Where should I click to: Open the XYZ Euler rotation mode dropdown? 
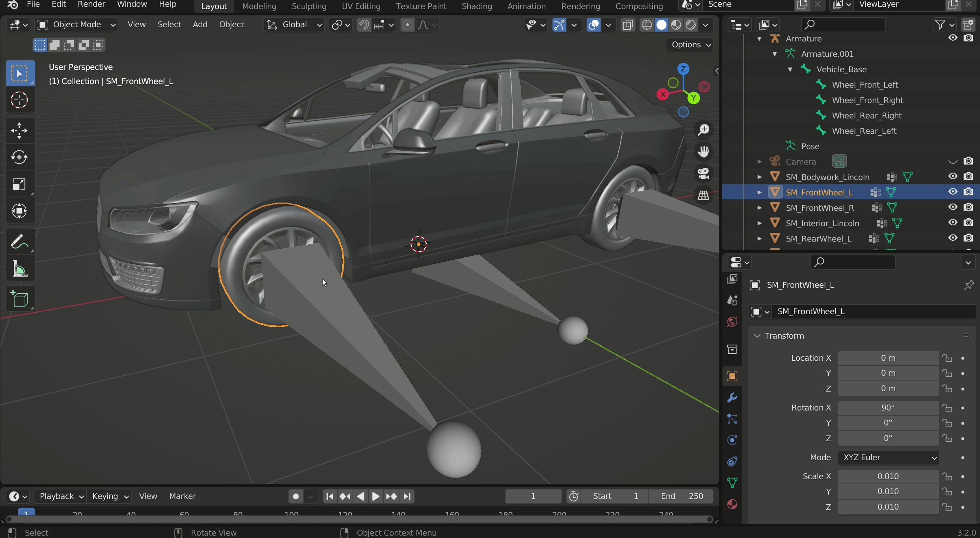888,457
